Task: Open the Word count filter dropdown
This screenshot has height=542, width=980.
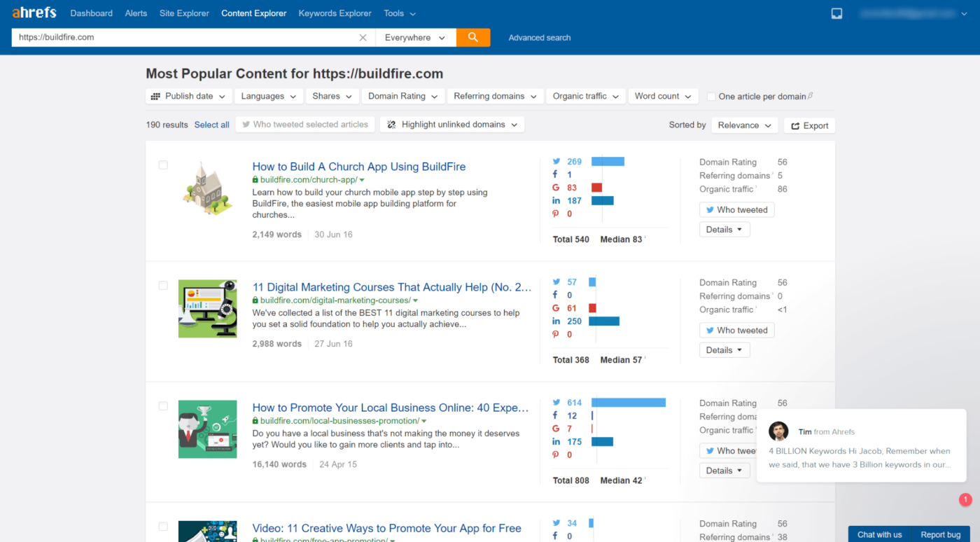Action: pos(663,96)
